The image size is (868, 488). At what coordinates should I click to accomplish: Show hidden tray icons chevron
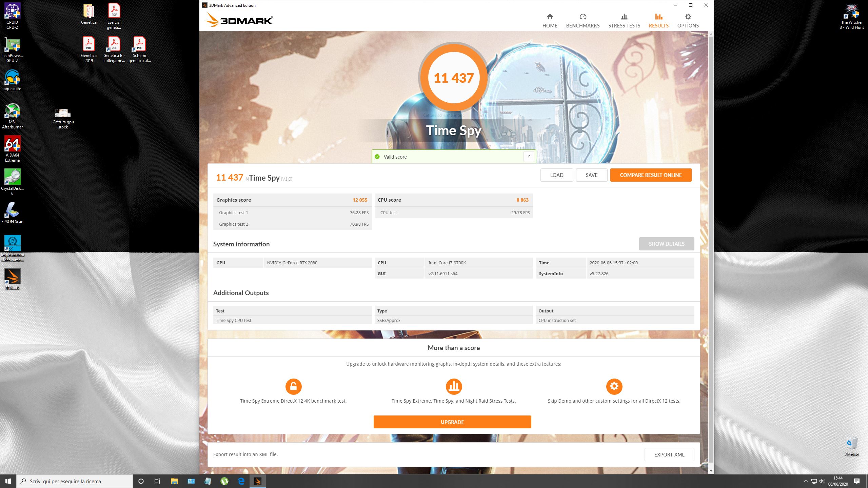tap(806, 481)
